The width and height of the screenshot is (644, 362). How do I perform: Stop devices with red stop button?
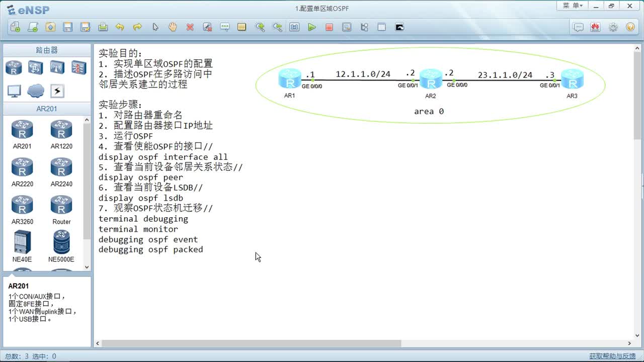pyautogui.click(x=329, y=27)
